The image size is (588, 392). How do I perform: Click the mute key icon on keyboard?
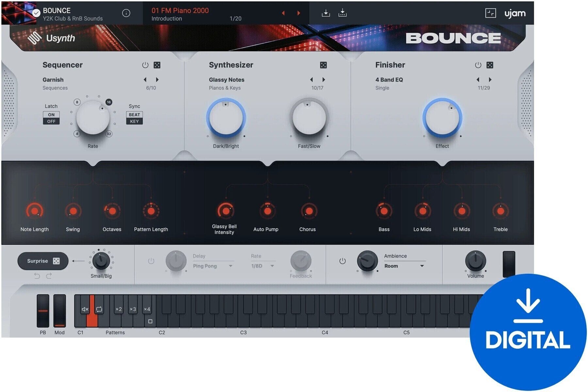pos(85,309)
